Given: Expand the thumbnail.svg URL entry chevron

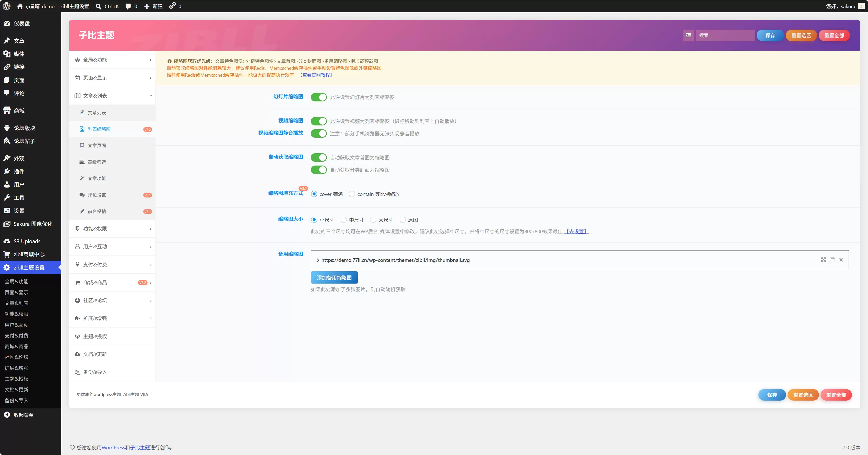Looking at the screenshot, I should (318, 260).
